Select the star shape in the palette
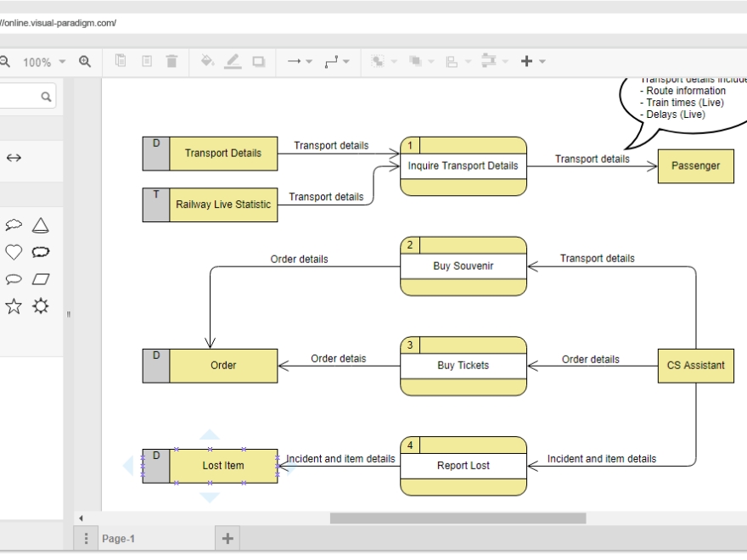This screenshot has height=560, width=747. tap(14, 305)
